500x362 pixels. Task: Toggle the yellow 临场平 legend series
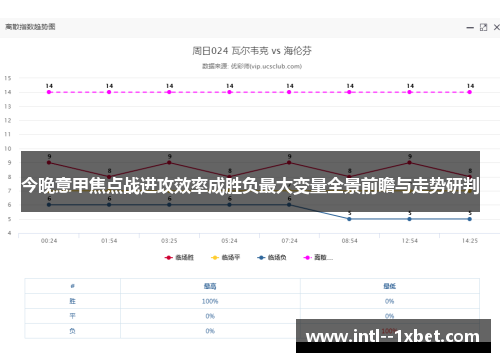tap(225, 257)
